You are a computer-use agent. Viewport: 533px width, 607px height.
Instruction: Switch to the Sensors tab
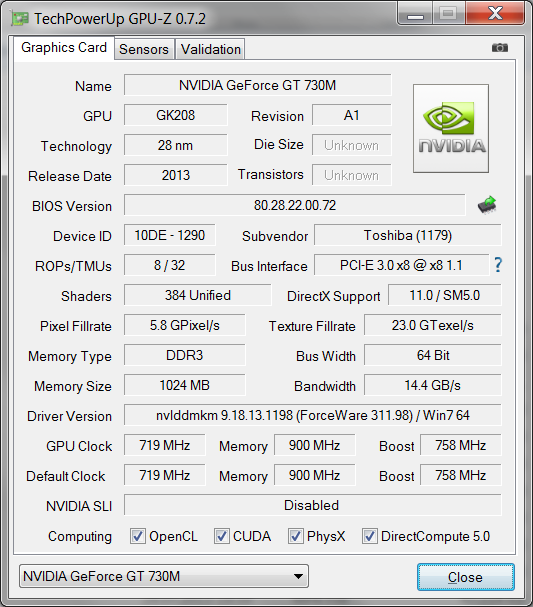(x=144, y=49)
